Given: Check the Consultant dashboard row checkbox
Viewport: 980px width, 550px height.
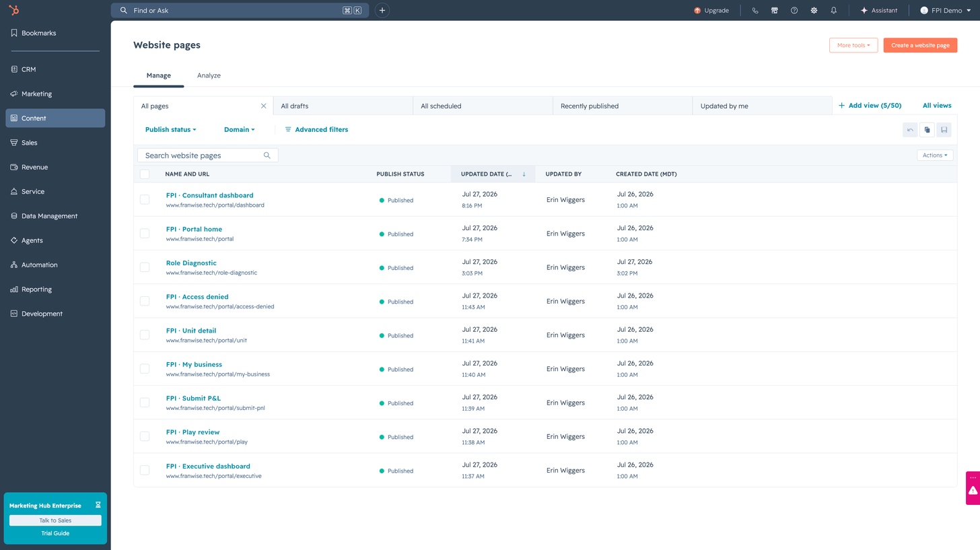Looking at the screenshot, I should point(145,199).
